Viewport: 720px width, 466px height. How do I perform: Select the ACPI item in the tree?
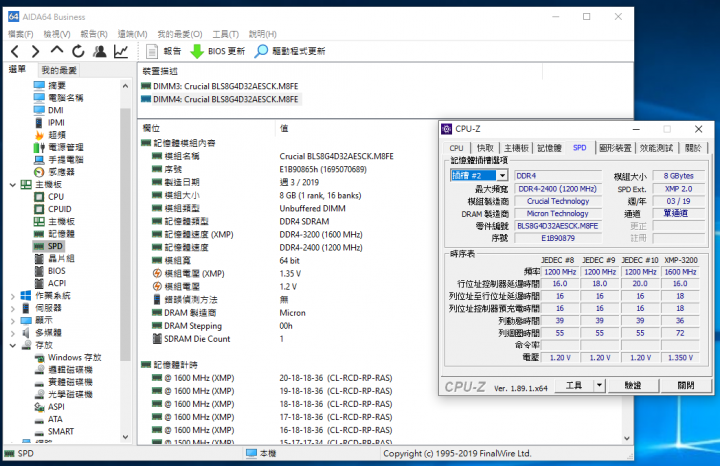(57, 283)
